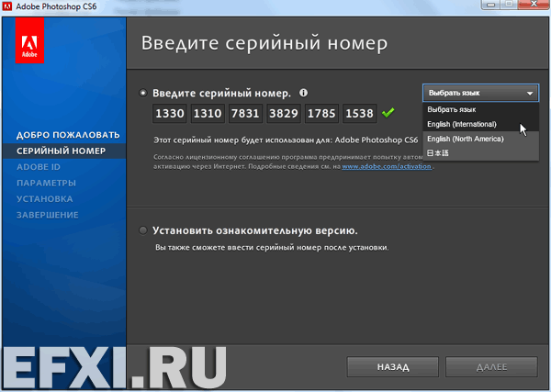The image size is (551, 392).
Task: Select ПАРАМЕТРЫ step in sidebar
Action: click(46, 183)
